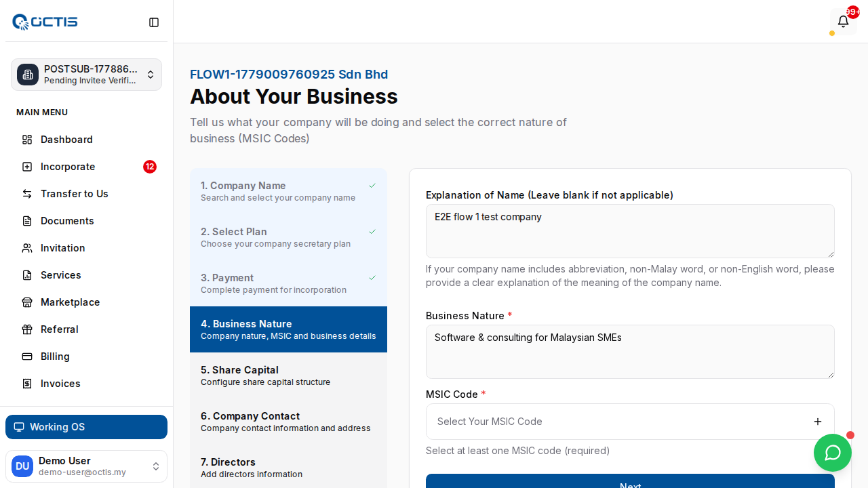Click the plus icon in MSIC Code field
Screen dimensions: 868x488
[818, 422]
